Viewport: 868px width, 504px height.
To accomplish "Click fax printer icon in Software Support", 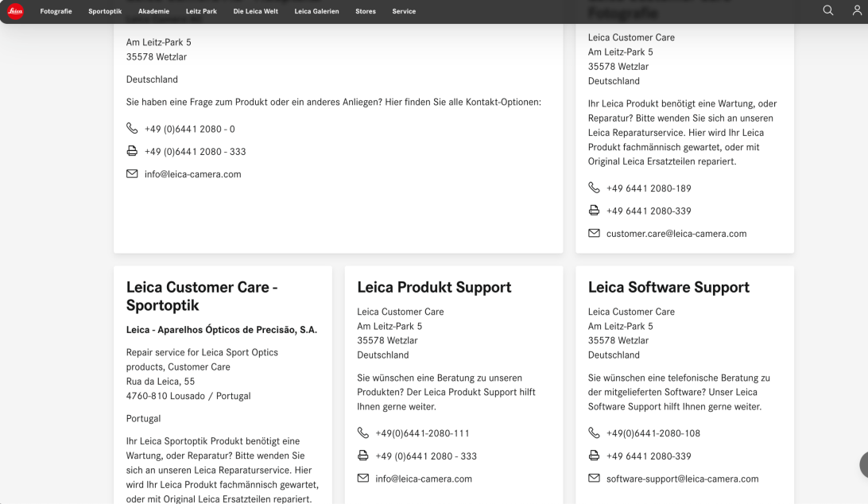I will [x=594, y=456].
